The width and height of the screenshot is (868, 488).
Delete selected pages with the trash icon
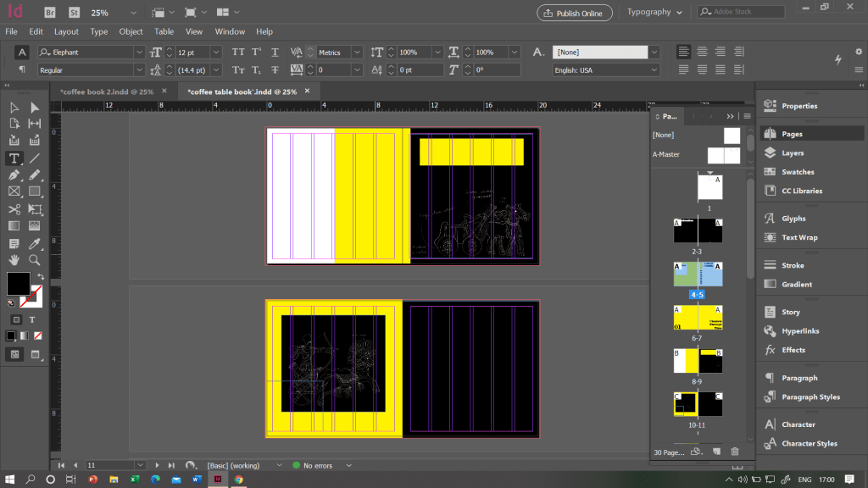tap(735, 452)
